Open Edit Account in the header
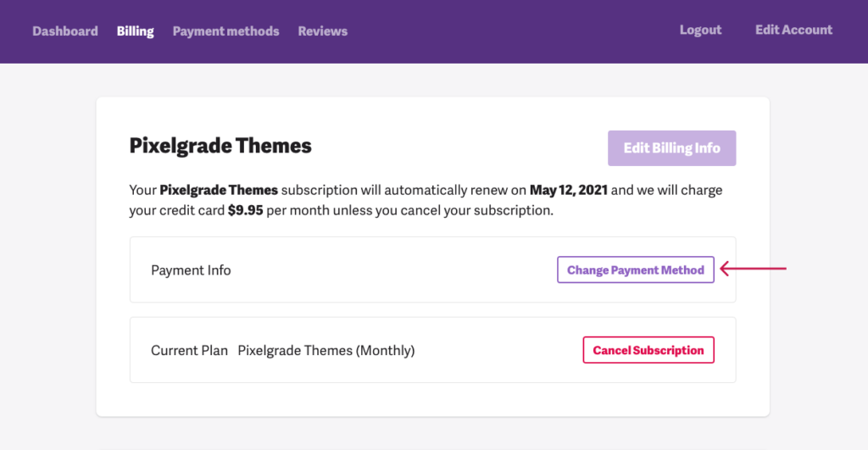The image size is (868, 450). [793, 30]
